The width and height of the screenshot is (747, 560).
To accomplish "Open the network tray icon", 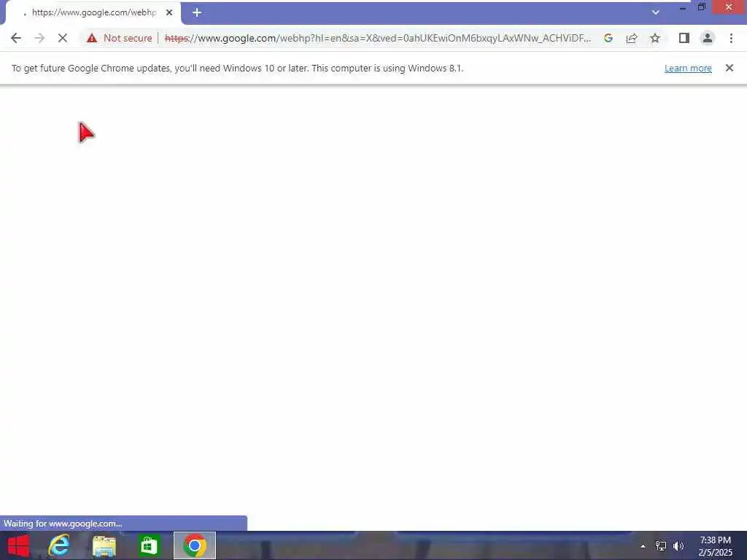I will pos(660,546).
